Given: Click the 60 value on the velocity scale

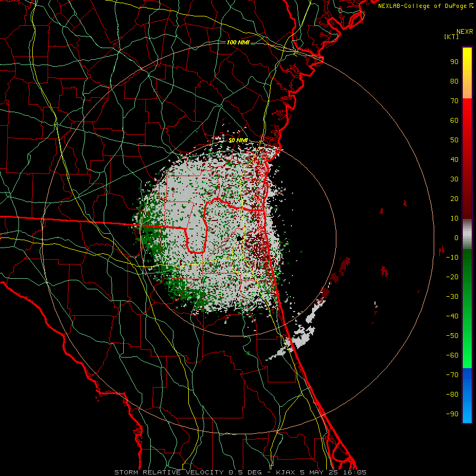Looking at the screenshot, I should click(454, 120).
